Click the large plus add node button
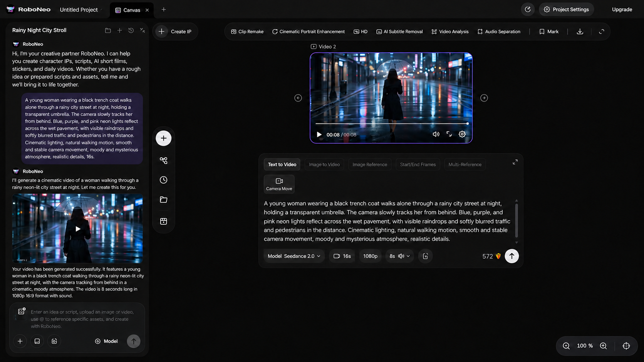This screenshot has width=644, height=362. click(x=164, y=138)
